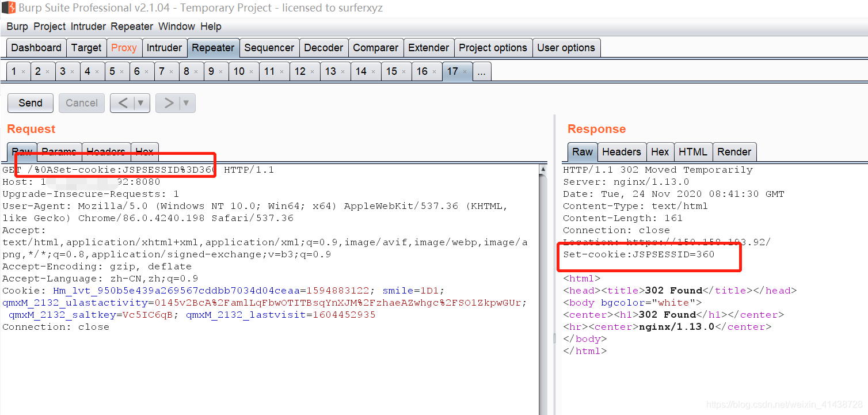Image resolution: width=868 pixels, height=415 pixels.
Task: Click the HTTP/1.1 302 Moved Temporarily line
Action: pyautogui.click(x=658, y=170)
